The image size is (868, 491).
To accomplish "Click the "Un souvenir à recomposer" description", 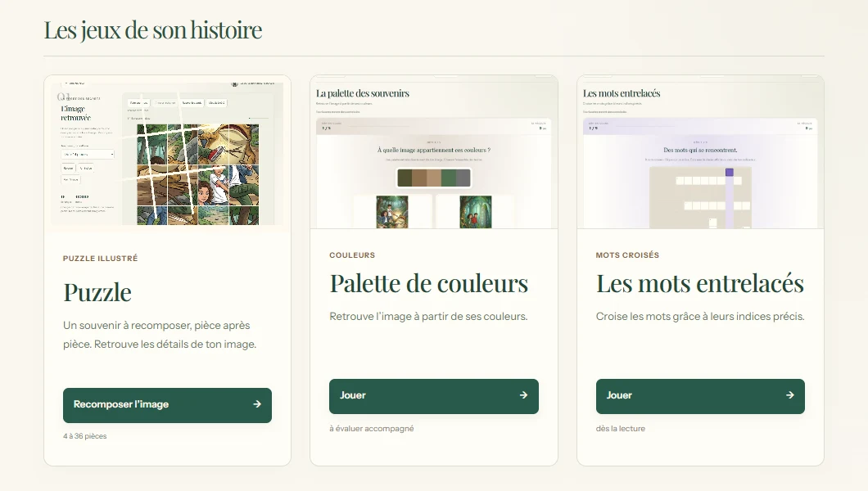I will click(x=160, y=335).
